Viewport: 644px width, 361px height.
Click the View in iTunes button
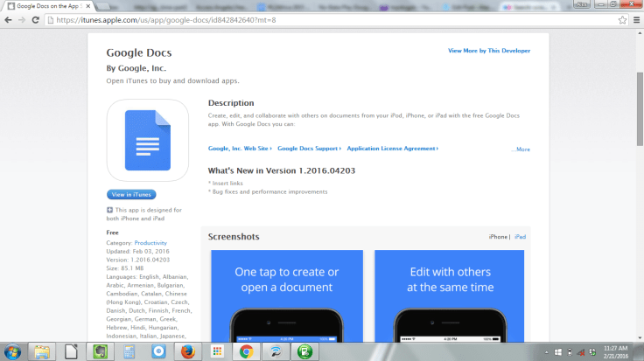pos(131,194)
